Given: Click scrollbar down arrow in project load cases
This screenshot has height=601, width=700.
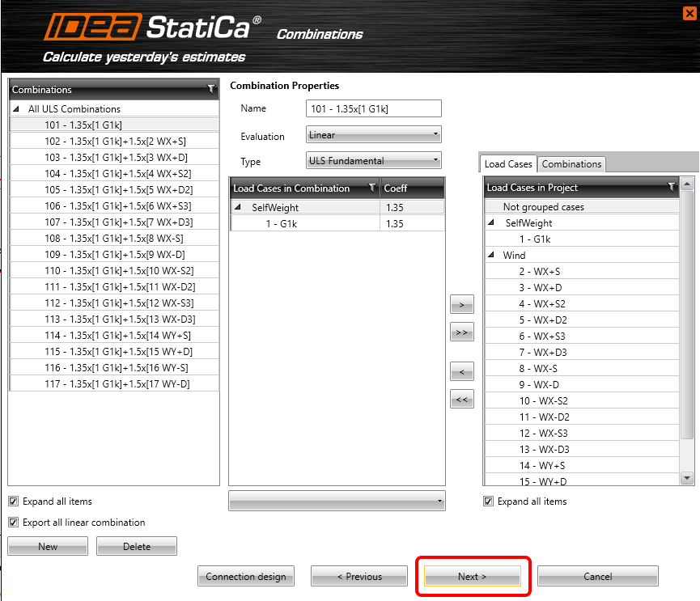Looking at the screenshot, I should [687, 478].
